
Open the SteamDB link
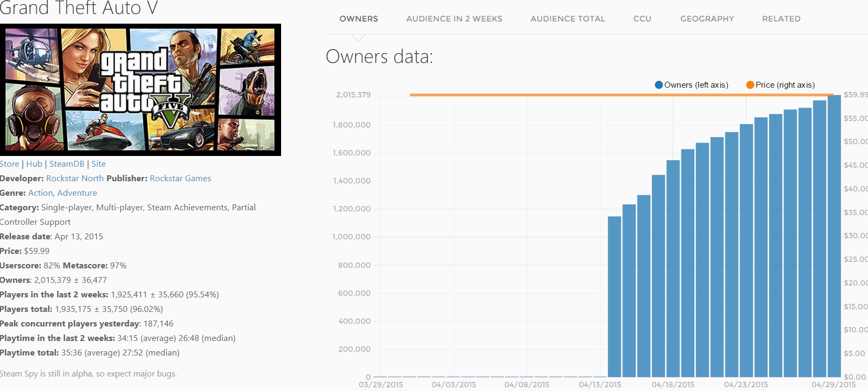[x=67, y=164]
